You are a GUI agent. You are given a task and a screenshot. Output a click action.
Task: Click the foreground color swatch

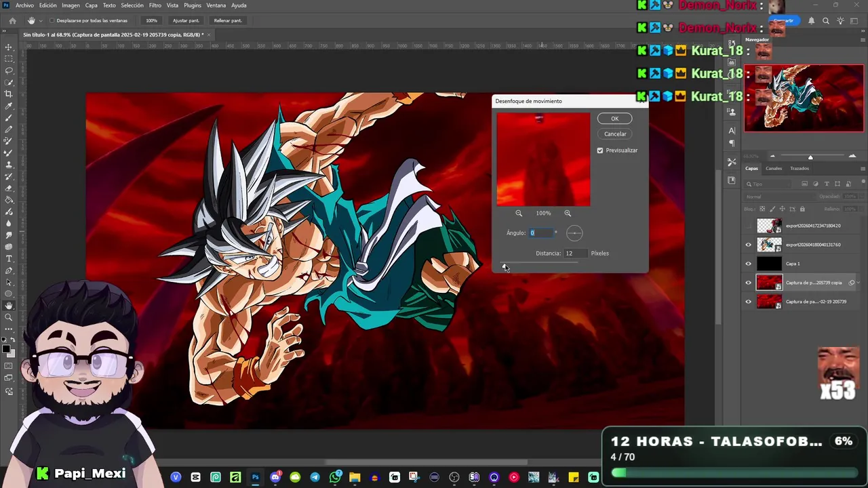[x=6, y=350]
